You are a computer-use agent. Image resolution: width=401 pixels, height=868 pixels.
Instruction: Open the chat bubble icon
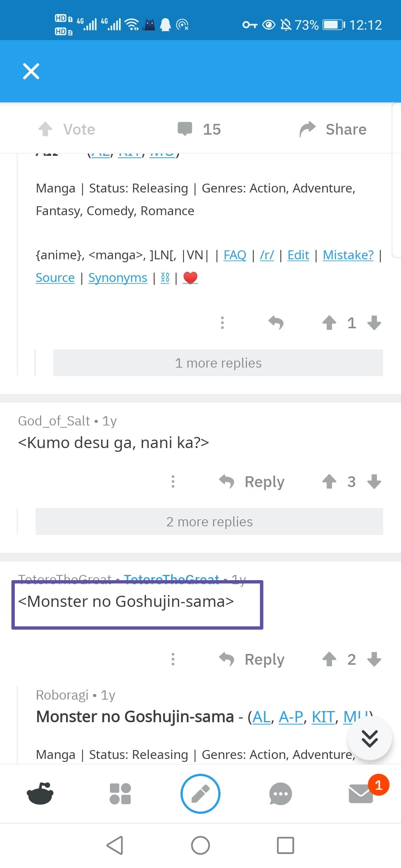tap(281, 794)
